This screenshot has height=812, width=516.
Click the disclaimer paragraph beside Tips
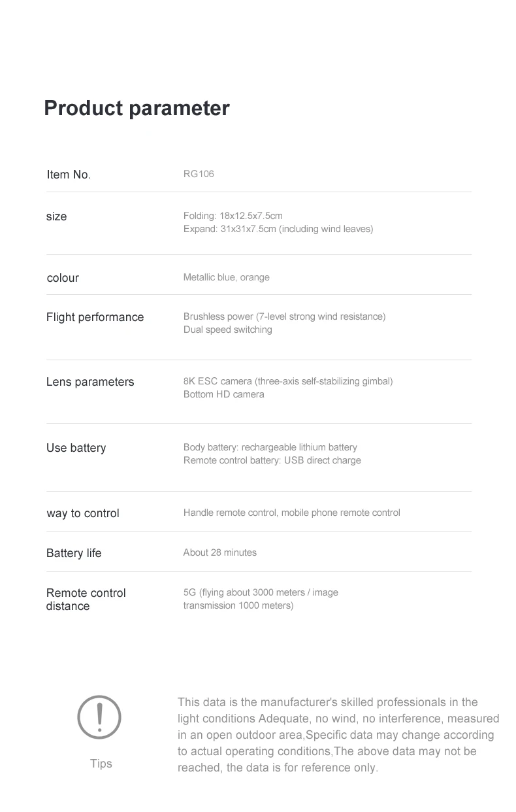(x=338, y=735)
